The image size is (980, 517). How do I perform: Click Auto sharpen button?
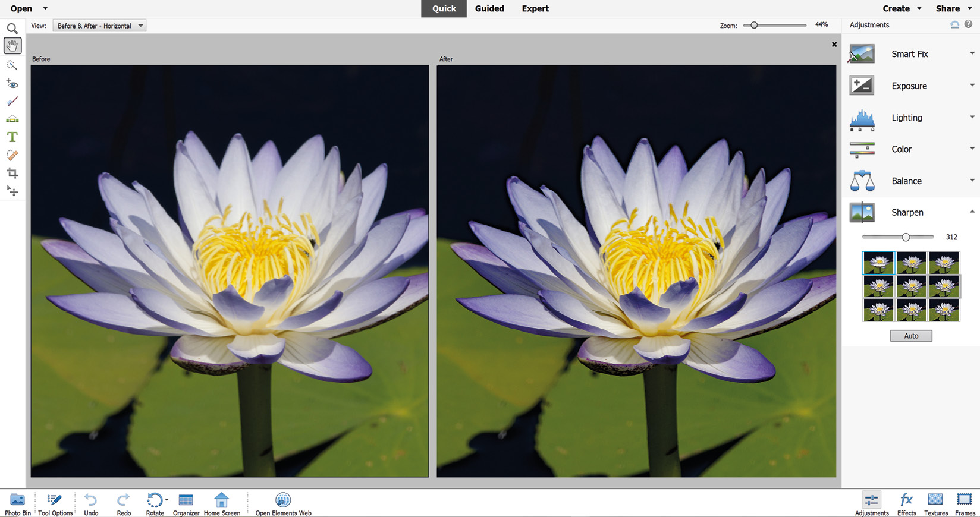click(x=911, y=336)
